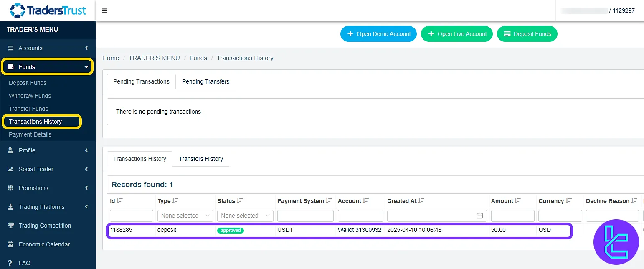Click the Economic Calendar icon
644x269 pixels.
point(10,244)
